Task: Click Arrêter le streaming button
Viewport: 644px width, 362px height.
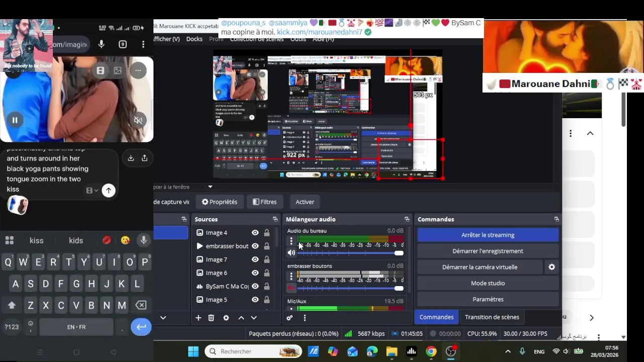Action: [x=488, y=235]
